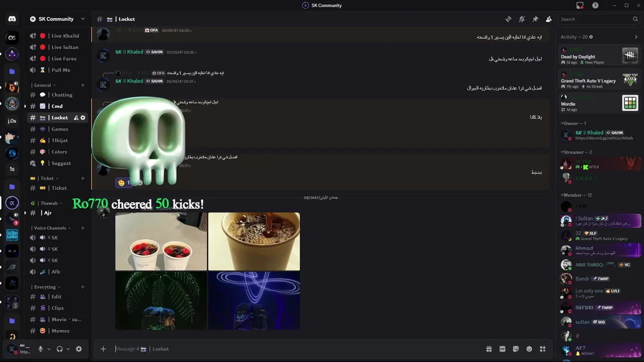Open the blue light rings photo
644x362 pixels.
(254, 301)
